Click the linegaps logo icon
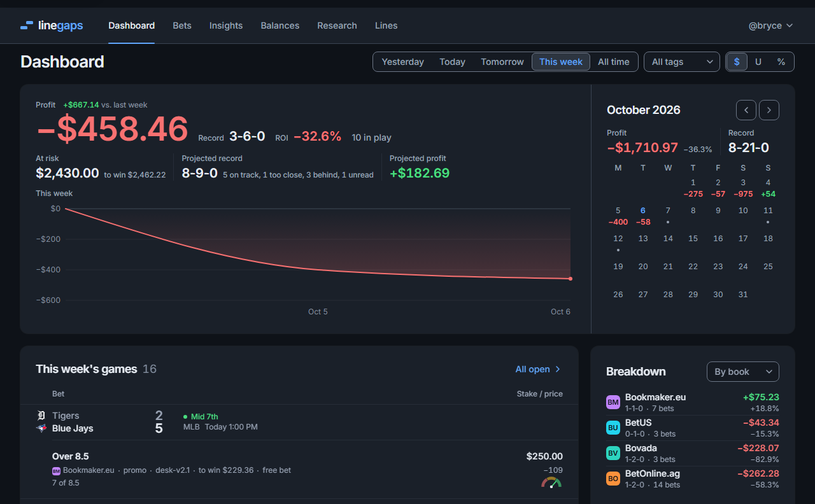 (27, 25)
